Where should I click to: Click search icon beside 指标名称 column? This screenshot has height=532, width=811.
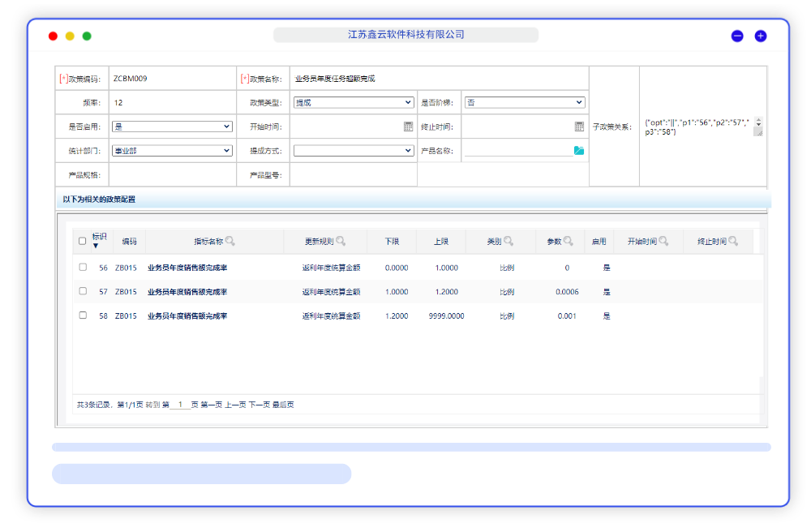pos(230,241)
